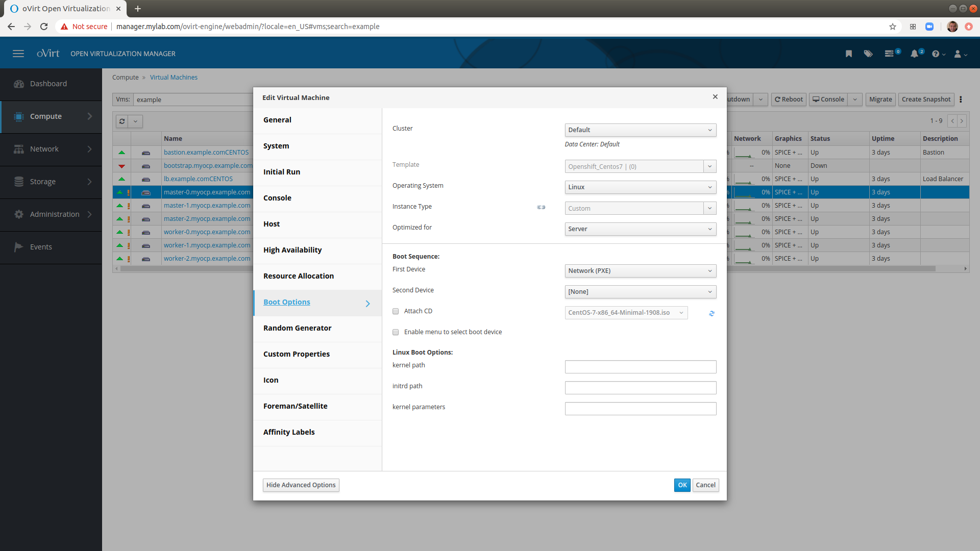Click the Instance Type chain link icon
Viewport: 980px width, 551px height.
[541, 207]
